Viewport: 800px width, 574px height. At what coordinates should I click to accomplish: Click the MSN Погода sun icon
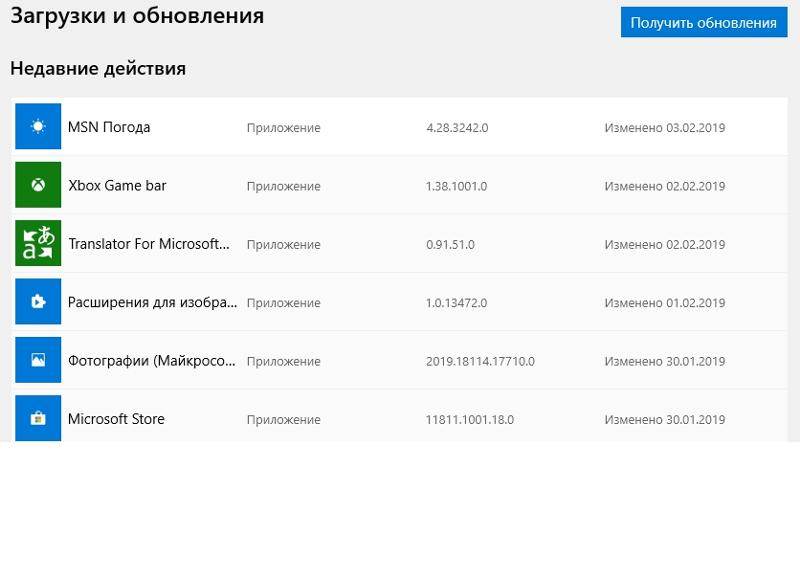pos(38,127)
